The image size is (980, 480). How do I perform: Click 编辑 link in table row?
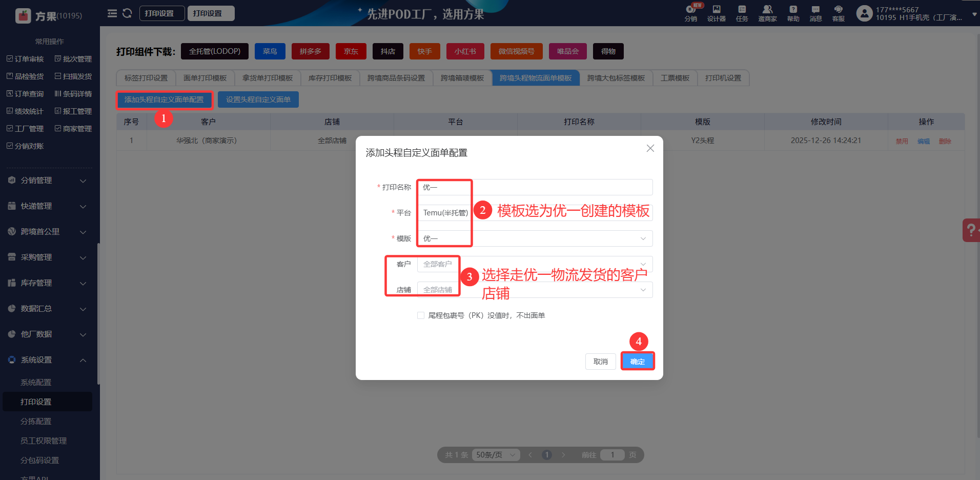924,141
